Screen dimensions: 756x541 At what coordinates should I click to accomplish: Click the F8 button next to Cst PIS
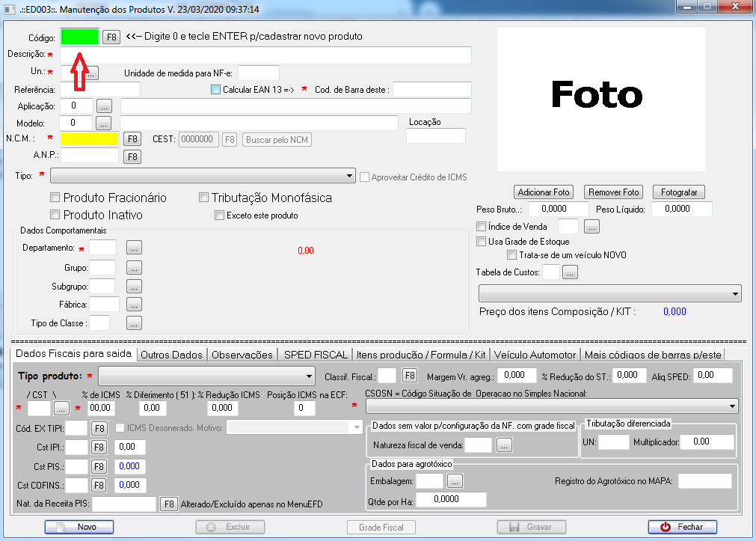[99, 466]
